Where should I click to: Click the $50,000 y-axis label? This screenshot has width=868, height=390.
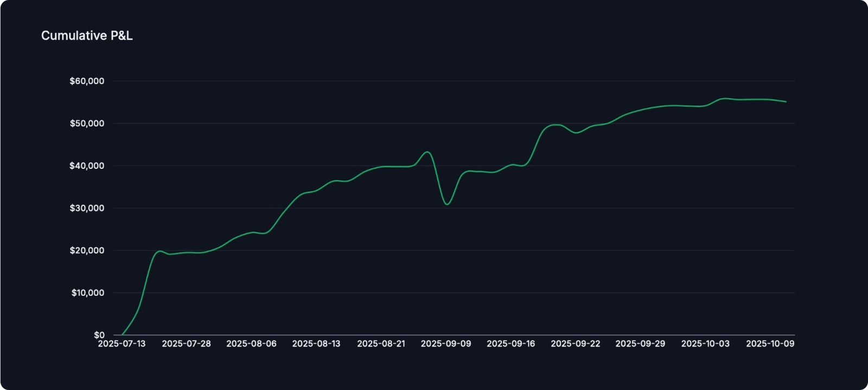(x=87, y=123)
